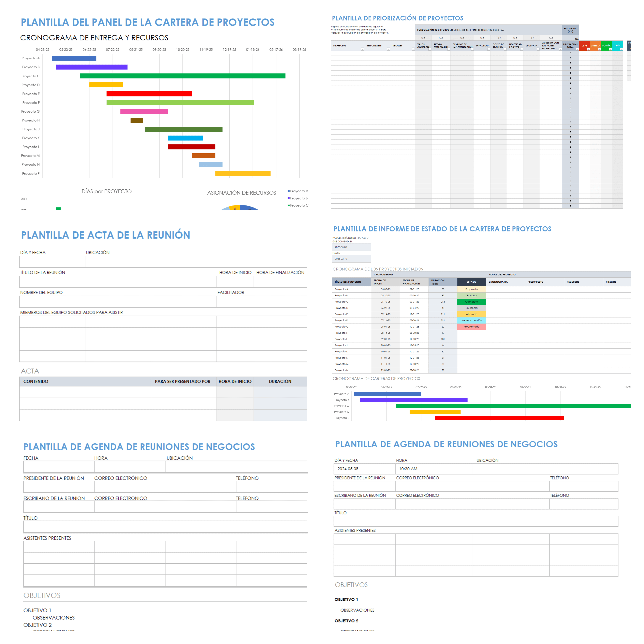Click the date field showing 2024-05-08
Image resolution: width=644 pixels, height=644 pixels.
pos(365,469)
